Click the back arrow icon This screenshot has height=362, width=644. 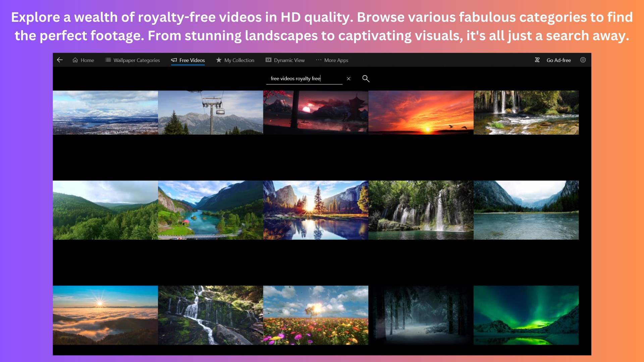(x=60, y=60)
